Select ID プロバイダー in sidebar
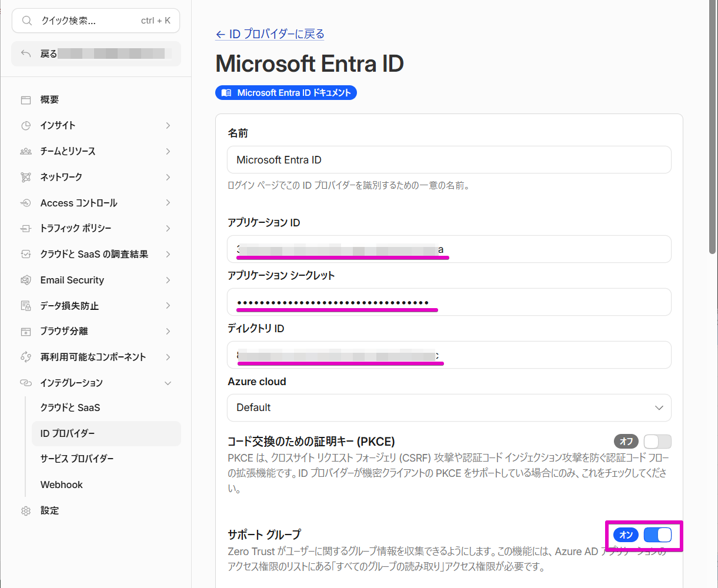Viewport: 718px width, 588px height. click(x=106, y=433)
